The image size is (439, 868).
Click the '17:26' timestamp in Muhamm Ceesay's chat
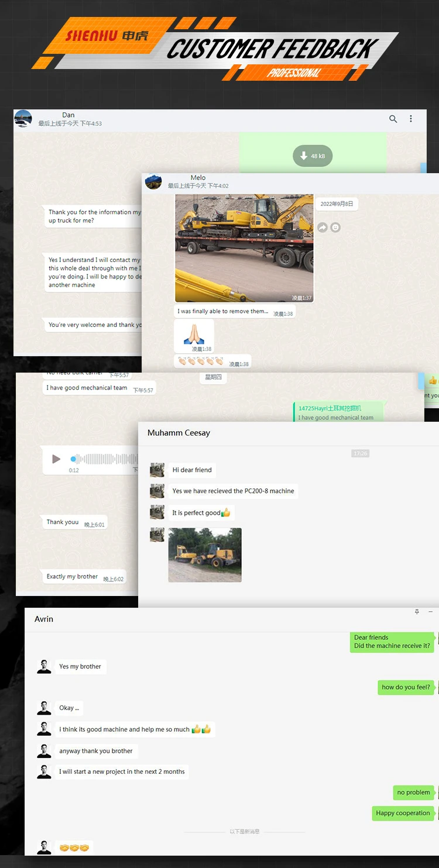click(x=361, y=453)
